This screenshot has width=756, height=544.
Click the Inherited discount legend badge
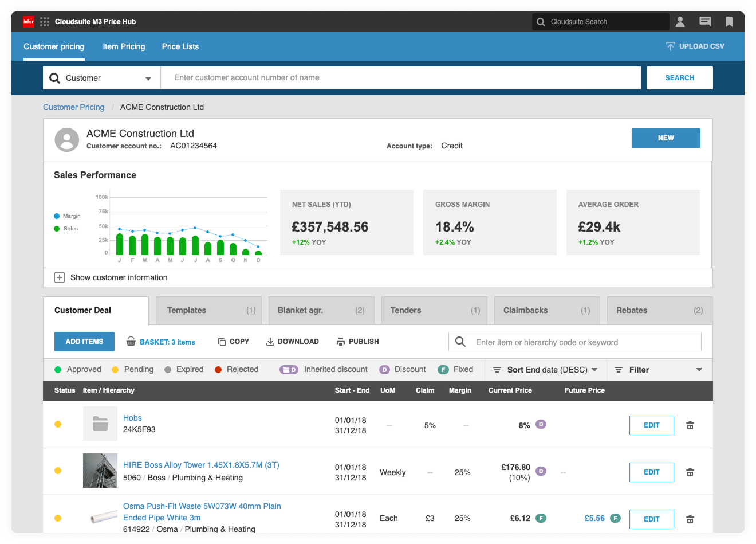click(x=289, y=370)
